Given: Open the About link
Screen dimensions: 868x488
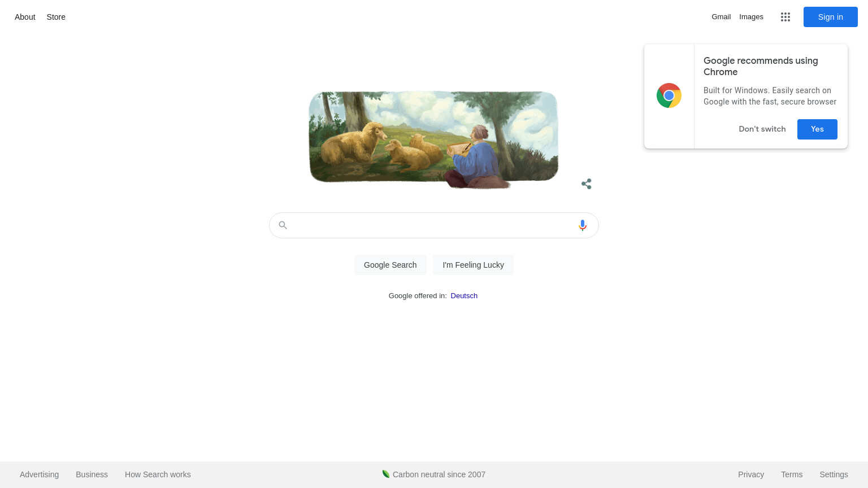Looking at the screenshot, I should (x=25, y=17).
